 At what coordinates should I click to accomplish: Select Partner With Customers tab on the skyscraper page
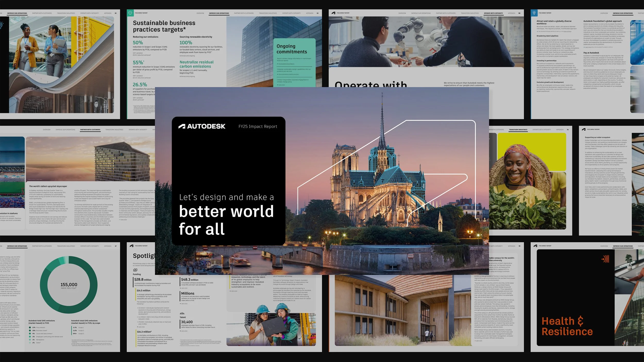click(x=90, y=130)
